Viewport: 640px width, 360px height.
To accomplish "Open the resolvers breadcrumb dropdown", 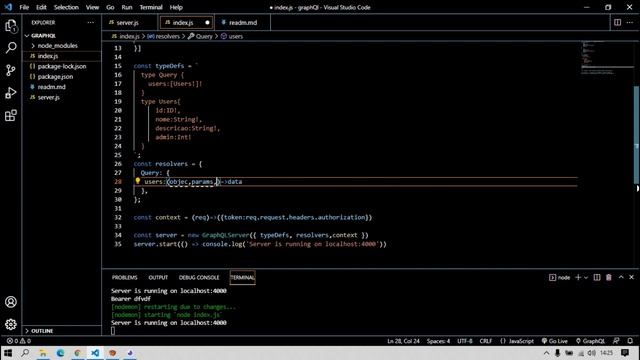I will [164, 36].
